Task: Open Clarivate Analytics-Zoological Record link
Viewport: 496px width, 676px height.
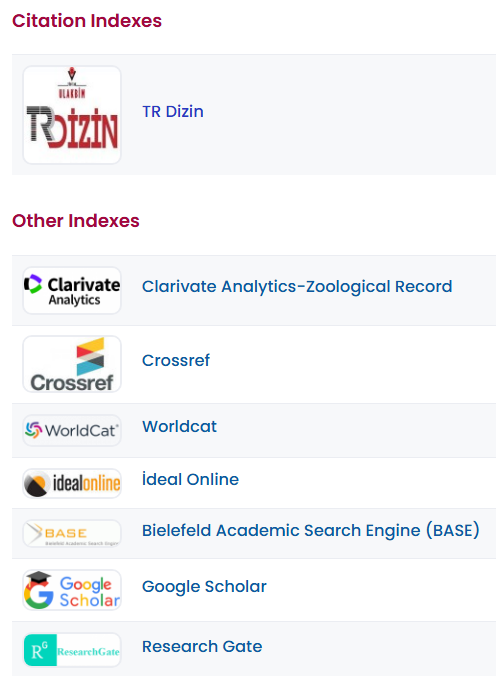Action: 297,287
